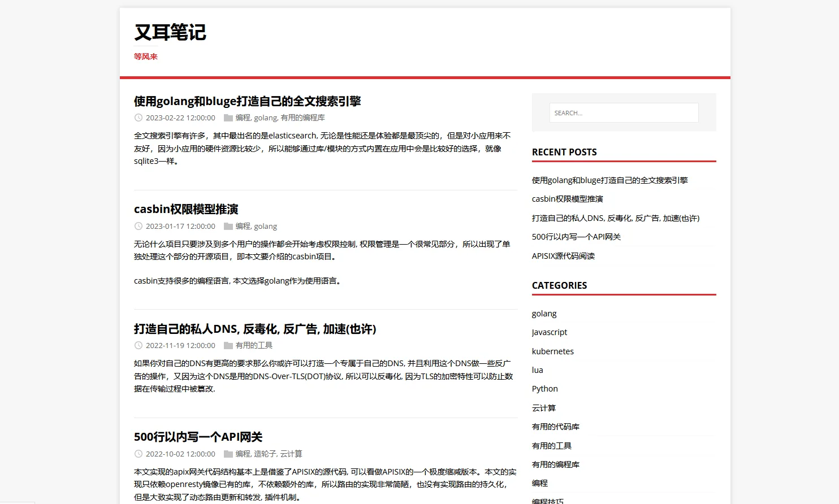Open the 云计算 category in sidebar

point(544,408)
